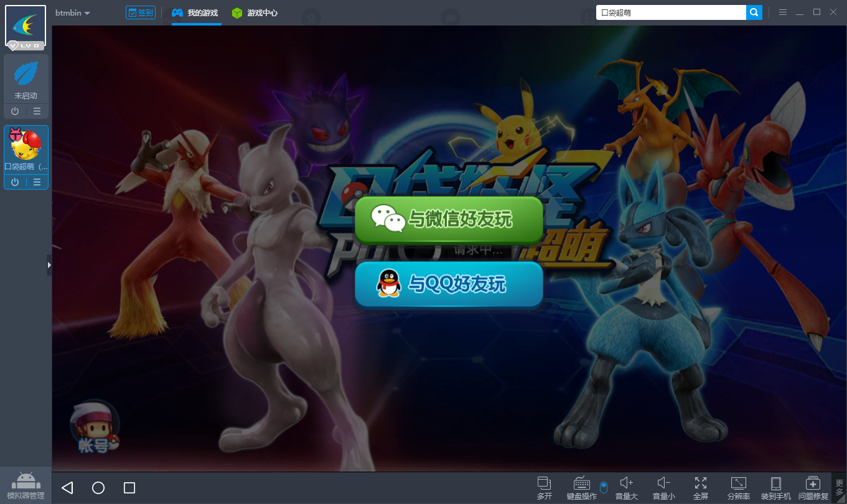Toggle the keyboard control switch indicator
847x504 pixels.
(x=604, y=487)
